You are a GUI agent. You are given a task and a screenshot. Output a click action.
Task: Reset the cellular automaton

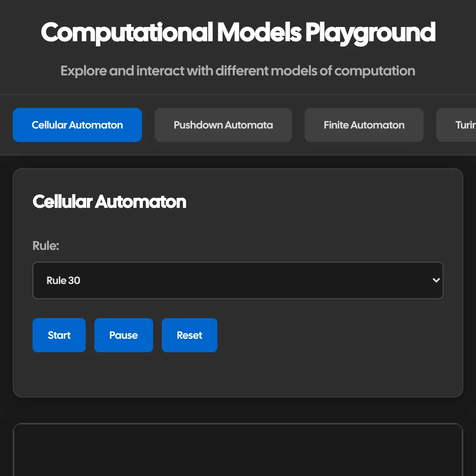[190, 335]
